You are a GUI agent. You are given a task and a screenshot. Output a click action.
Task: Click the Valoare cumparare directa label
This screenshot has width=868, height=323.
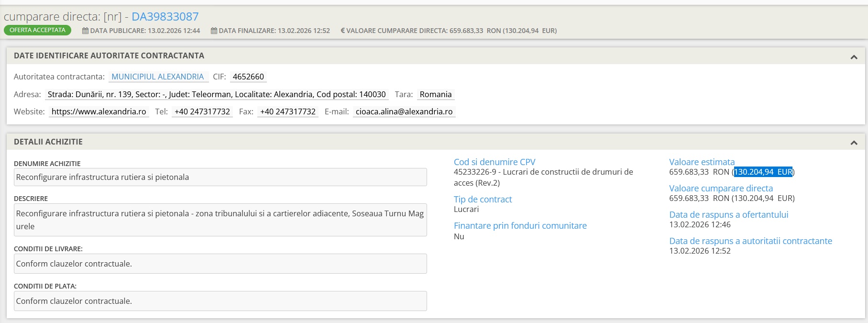(721, 189)
